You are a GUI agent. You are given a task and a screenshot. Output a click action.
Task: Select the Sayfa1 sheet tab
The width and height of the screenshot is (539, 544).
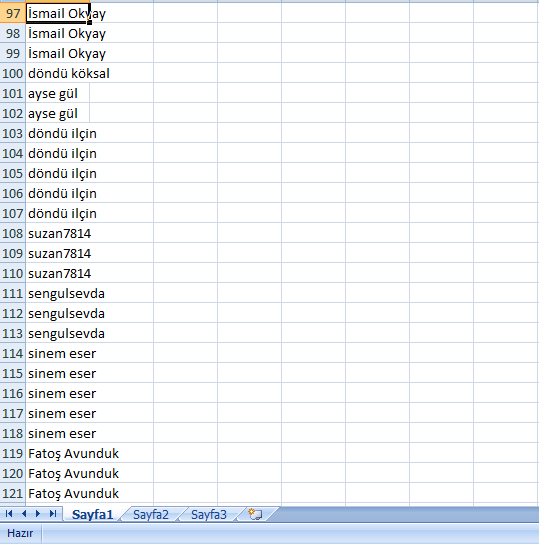click(x=93, y=515)
